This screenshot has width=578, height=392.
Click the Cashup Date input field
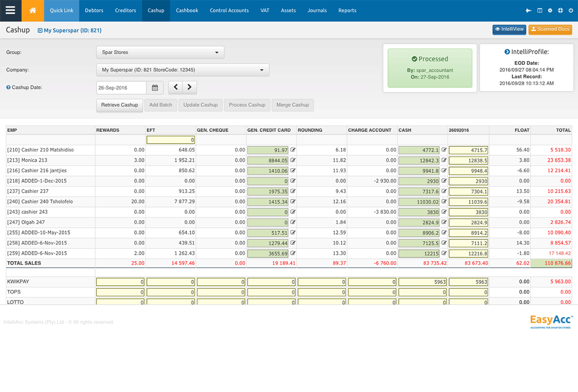click(x=122, y=88)
